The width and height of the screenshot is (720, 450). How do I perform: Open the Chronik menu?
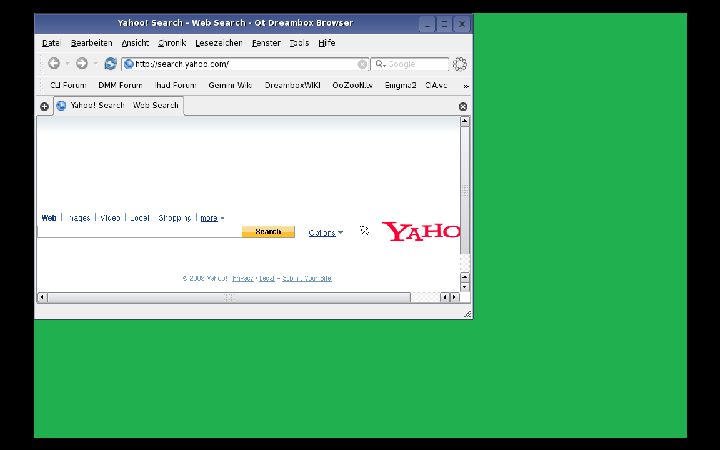coord(172,43)
